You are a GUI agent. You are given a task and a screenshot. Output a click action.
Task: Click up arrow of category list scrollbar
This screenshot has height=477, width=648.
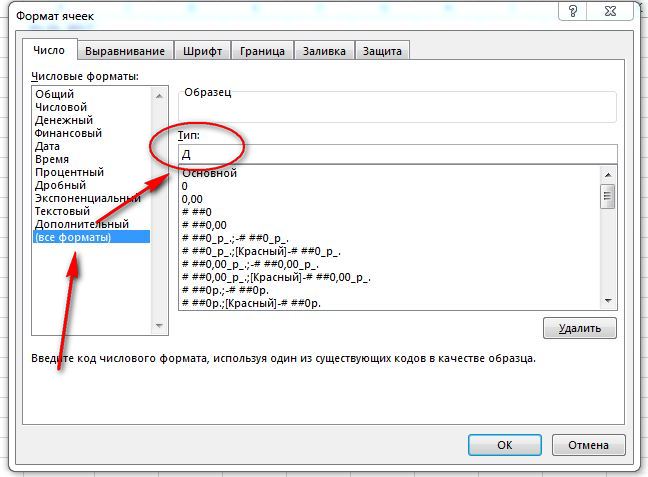point(158,94)
